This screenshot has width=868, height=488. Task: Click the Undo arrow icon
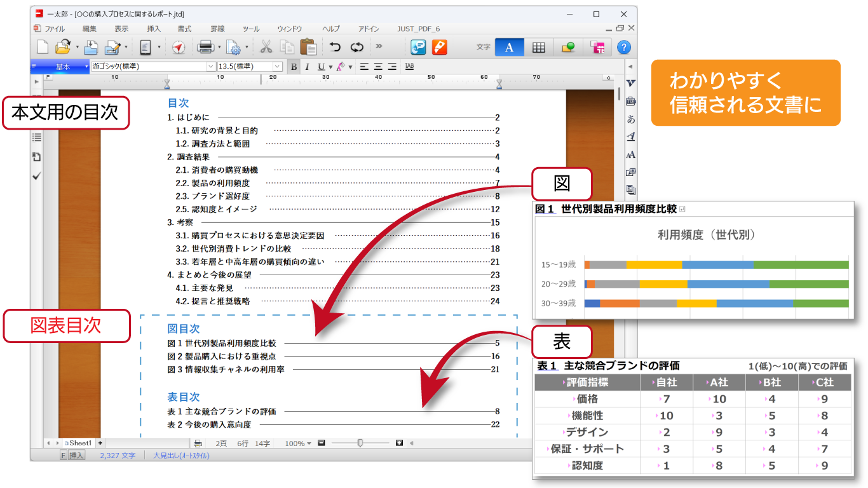335,47
